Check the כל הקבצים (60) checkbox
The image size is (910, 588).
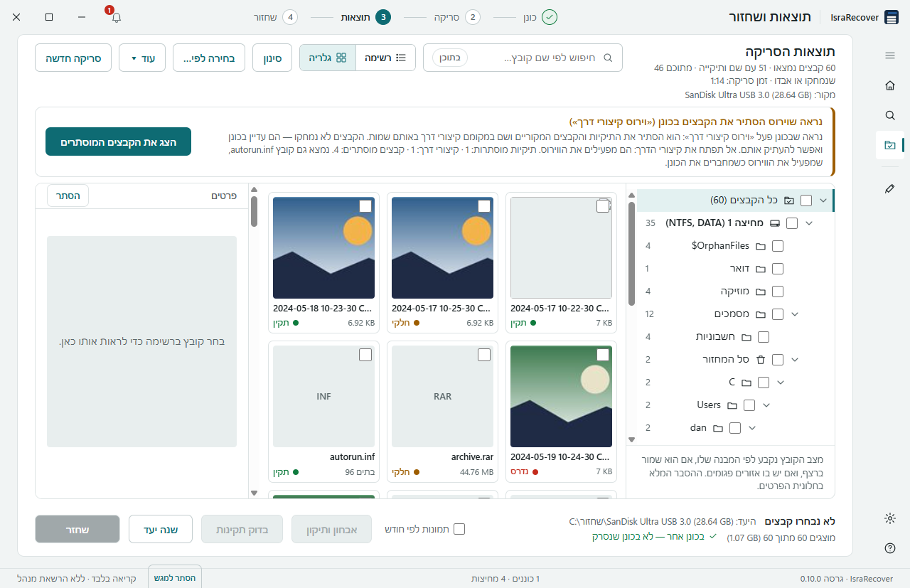pyautogui.click(x=806, y=201)
